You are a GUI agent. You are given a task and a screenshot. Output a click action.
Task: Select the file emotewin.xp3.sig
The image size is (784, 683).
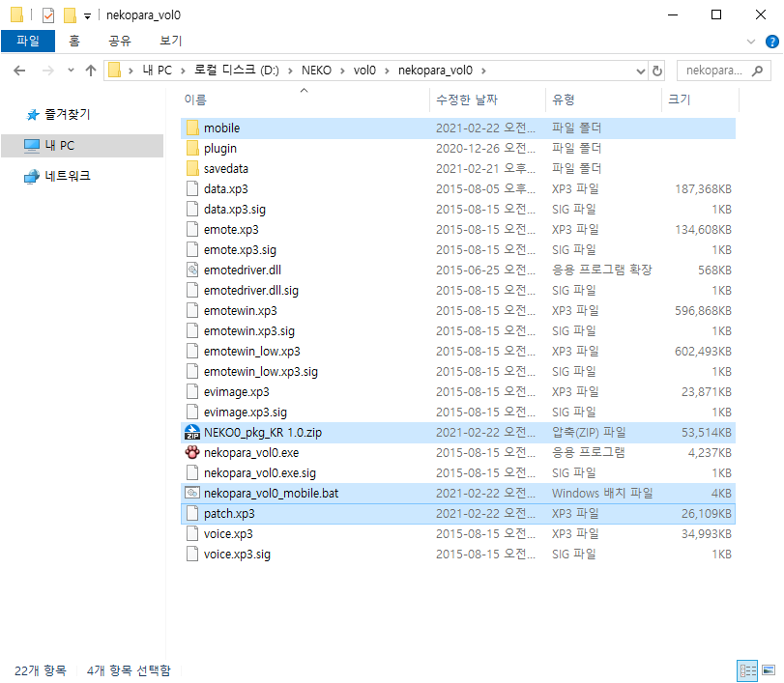pos(457,331)
